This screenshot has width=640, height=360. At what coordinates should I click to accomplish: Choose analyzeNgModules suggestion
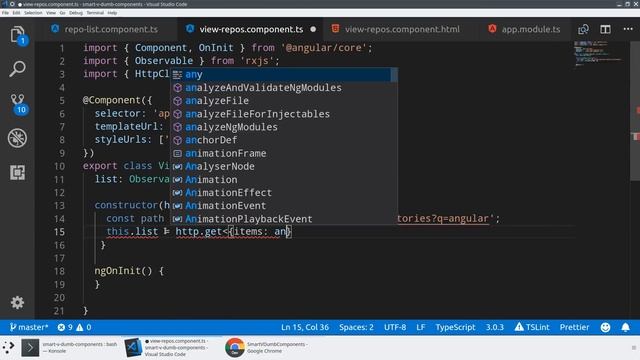coord(281,127)
